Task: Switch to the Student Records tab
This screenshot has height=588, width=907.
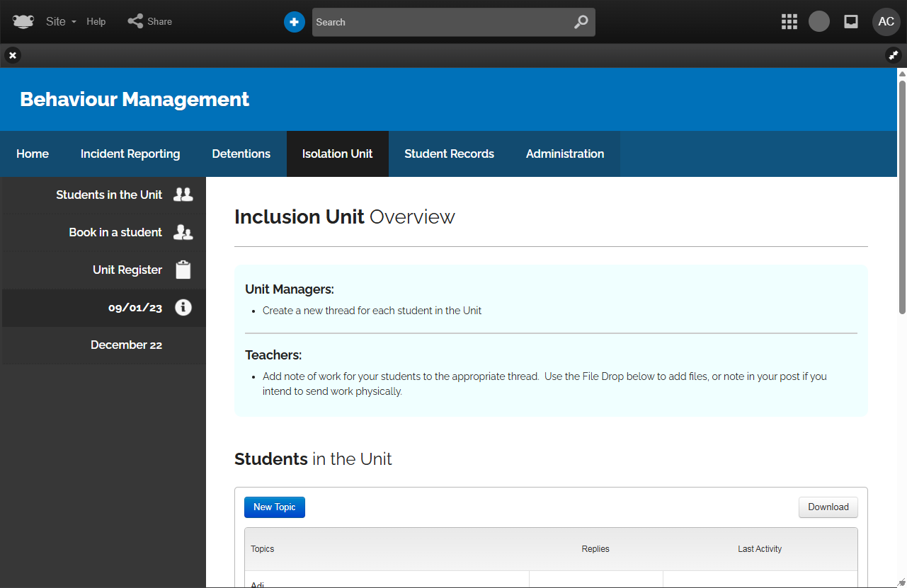Action: click(x=449, y=154)
